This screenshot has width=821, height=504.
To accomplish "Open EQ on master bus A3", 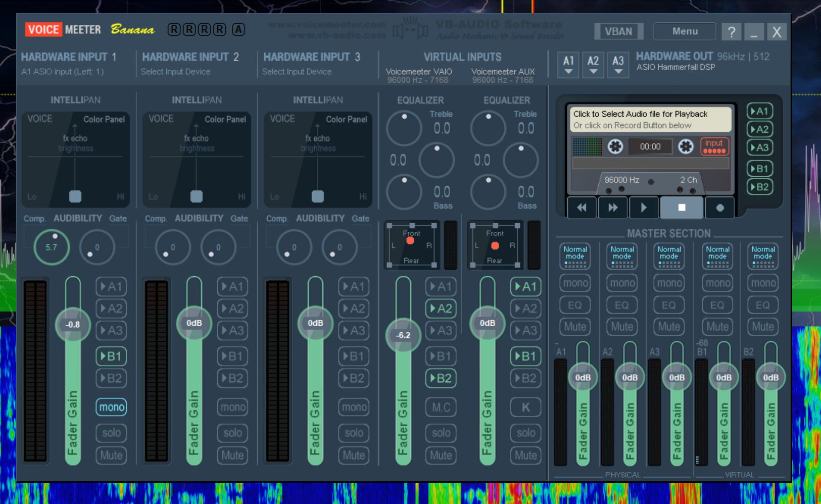I will click(x=669, y=305).
